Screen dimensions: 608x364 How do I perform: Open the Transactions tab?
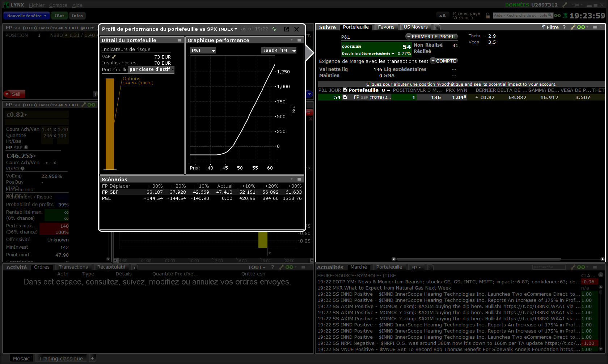[x=73, y=267]
